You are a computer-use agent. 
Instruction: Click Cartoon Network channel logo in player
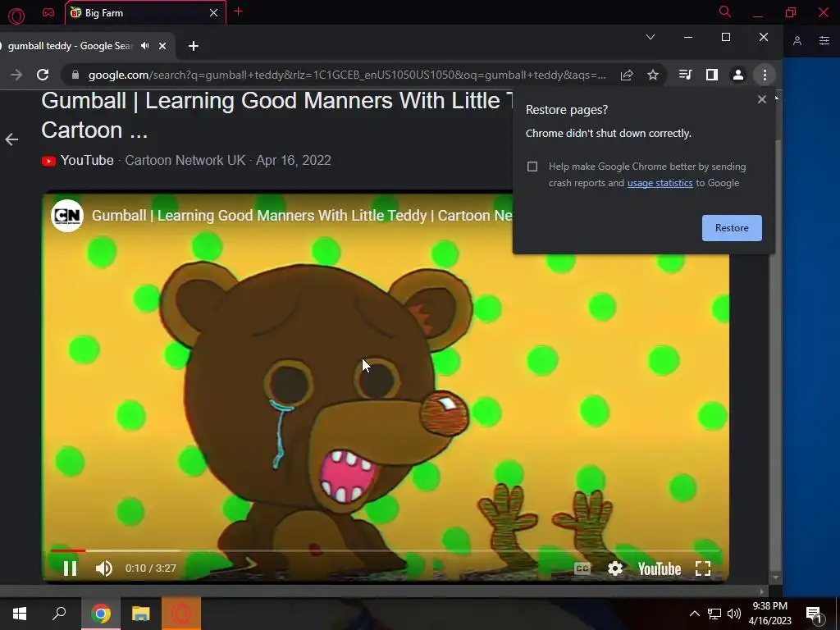67,216
